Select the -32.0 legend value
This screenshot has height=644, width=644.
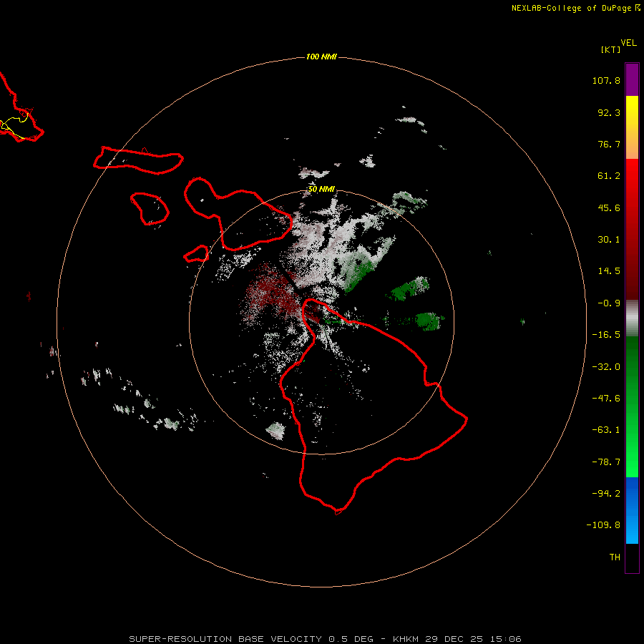pyautogui.click(x=606, y=367)
